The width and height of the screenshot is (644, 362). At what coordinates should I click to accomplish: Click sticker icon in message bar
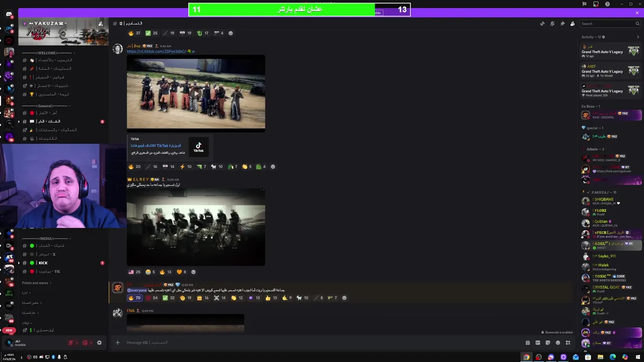[x=547, y=343]
